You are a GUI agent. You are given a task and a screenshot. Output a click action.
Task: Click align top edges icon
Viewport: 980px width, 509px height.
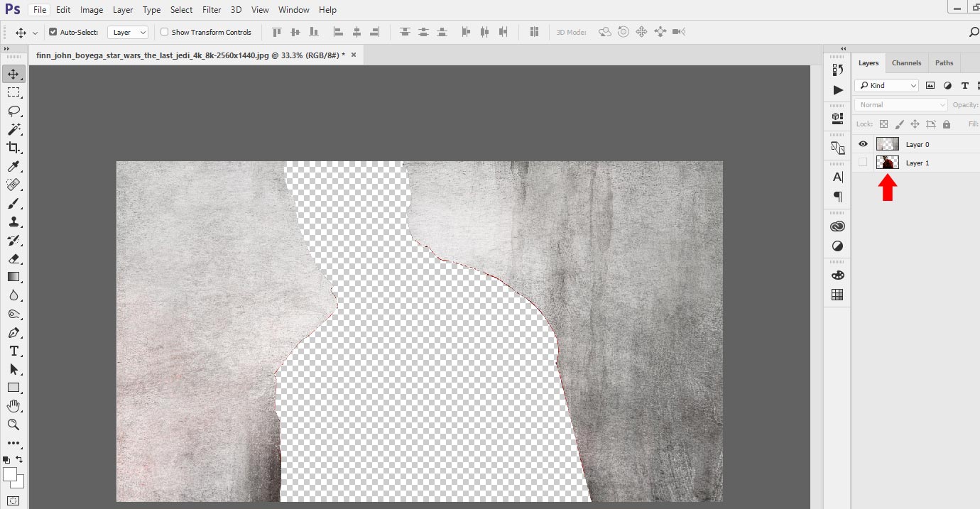coord(277,32)
